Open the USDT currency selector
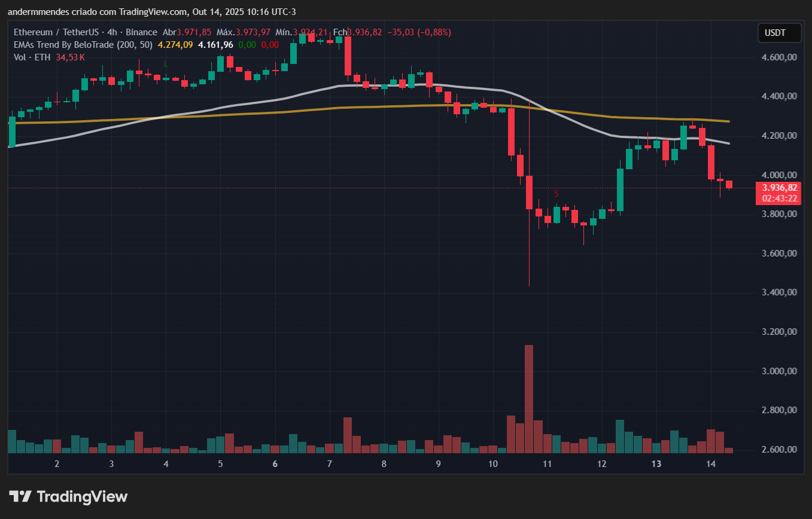This screenshot has width=812, height=519. [x=779, y=33]
